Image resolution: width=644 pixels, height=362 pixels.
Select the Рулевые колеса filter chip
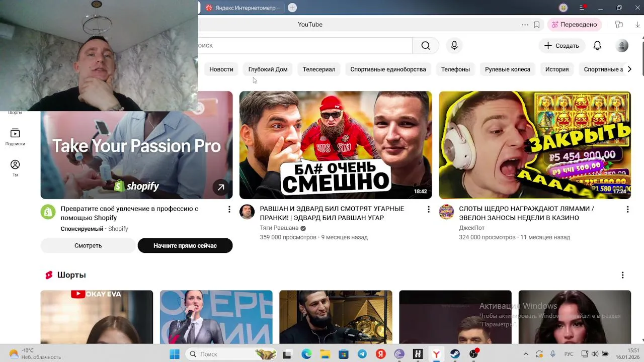[x=508, y=69]
